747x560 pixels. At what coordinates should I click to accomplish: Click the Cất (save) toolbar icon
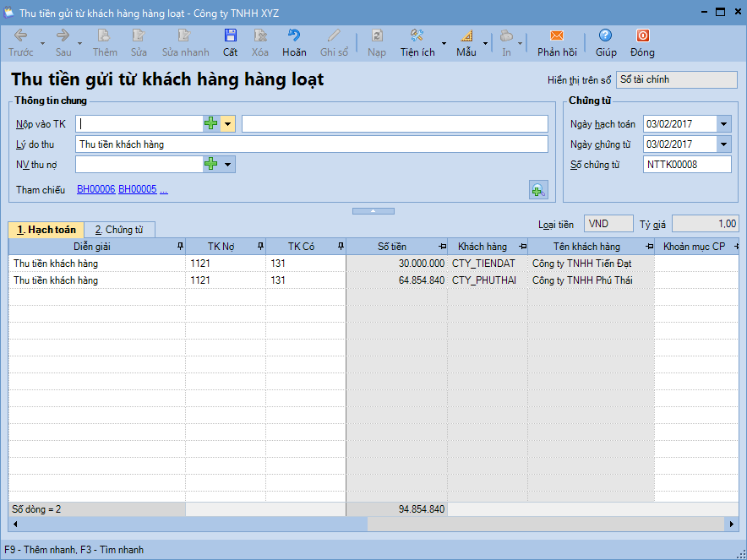point(230,42)
